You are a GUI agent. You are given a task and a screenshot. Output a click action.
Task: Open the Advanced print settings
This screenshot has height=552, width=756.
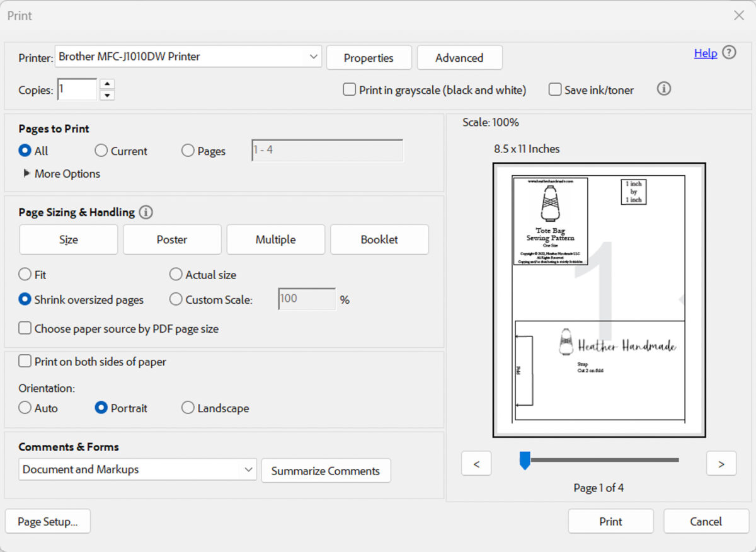[x=459, y=57]
